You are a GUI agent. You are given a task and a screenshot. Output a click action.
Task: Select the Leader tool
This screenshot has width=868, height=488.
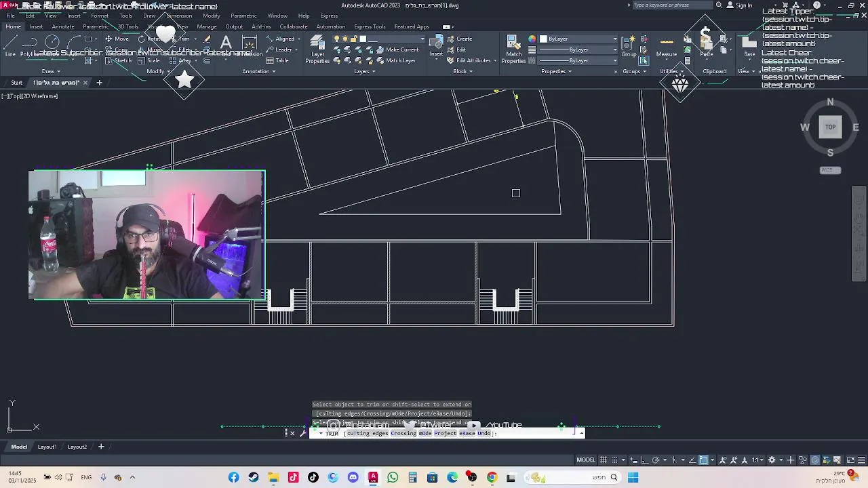279,49
